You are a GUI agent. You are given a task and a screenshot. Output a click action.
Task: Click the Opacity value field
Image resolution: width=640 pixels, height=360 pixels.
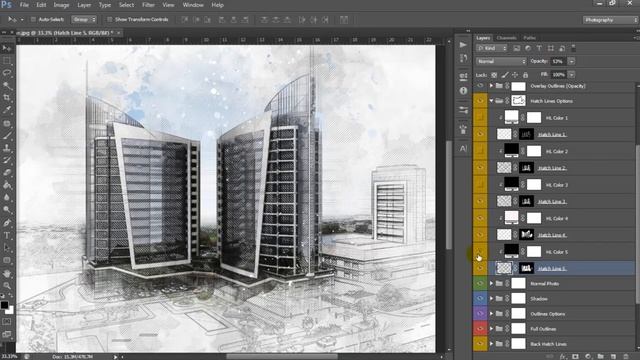coord(558,61)
